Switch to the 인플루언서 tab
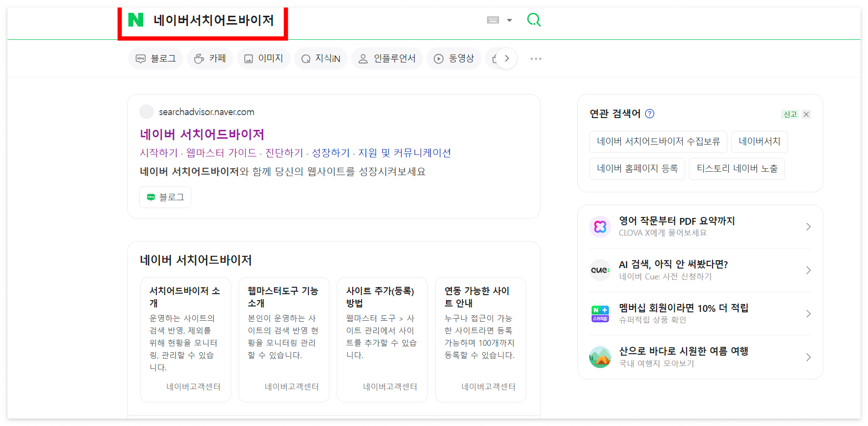The height and width of the screenshot is (426, 868). coord(387,59)
